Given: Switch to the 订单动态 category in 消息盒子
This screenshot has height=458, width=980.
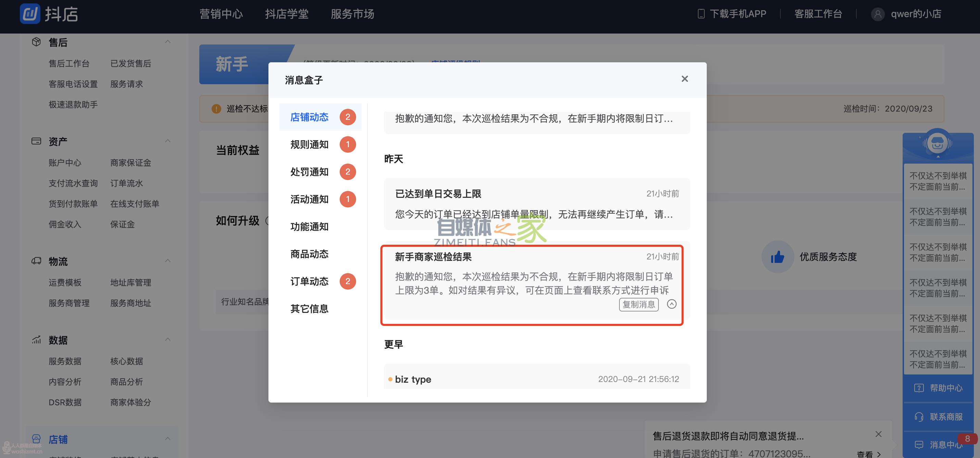Looking at the screenshot, I should pyautogui.click(x=309, y=281).
